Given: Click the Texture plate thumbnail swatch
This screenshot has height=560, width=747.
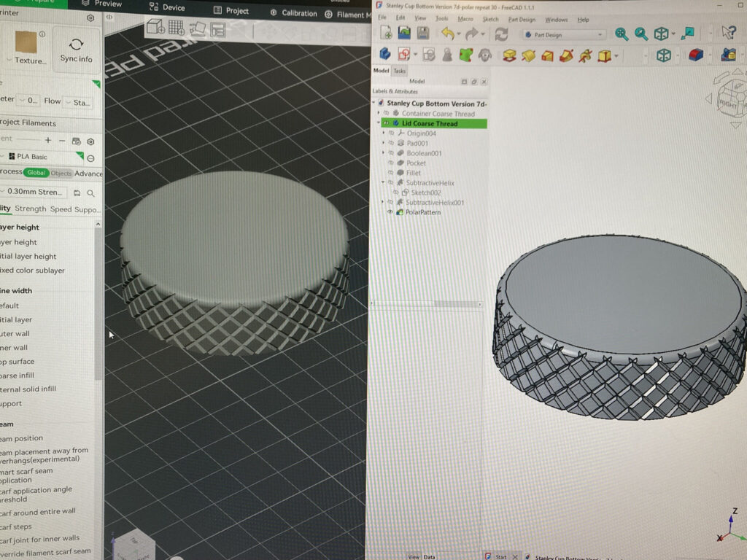Looking at the screenshot, I should pyautogui.click(x=26, y=42).
